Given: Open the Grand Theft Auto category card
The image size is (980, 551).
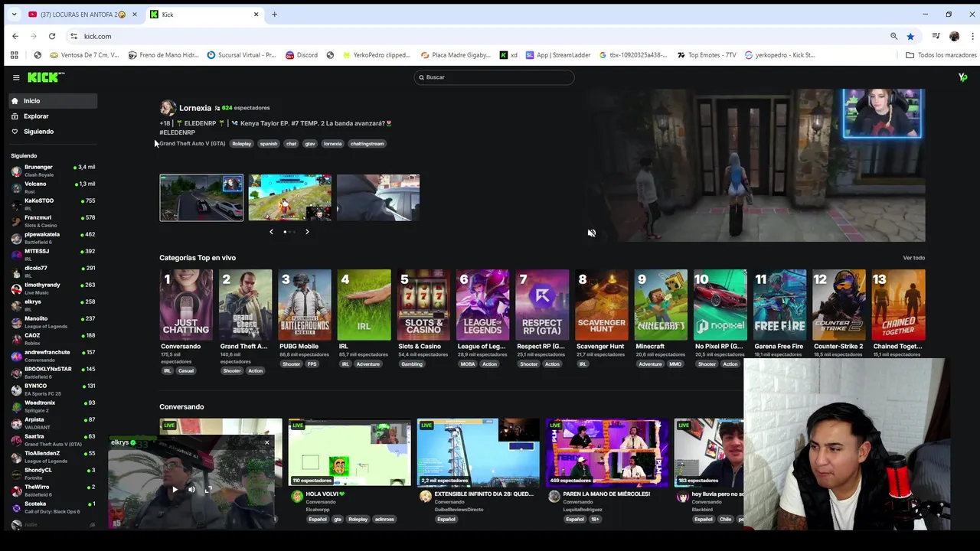Looking at the screenshot, I should (x=245, y=305).
